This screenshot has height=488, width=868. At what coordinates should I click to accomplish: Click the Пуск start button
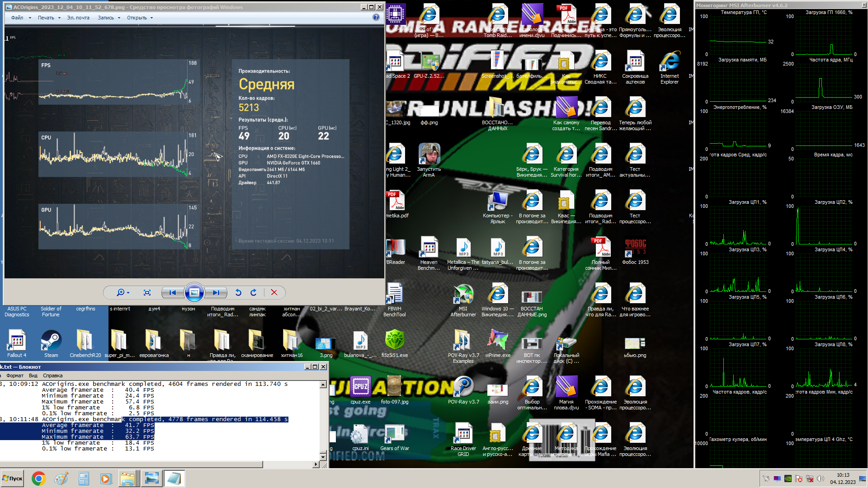(x=13, y=479)
